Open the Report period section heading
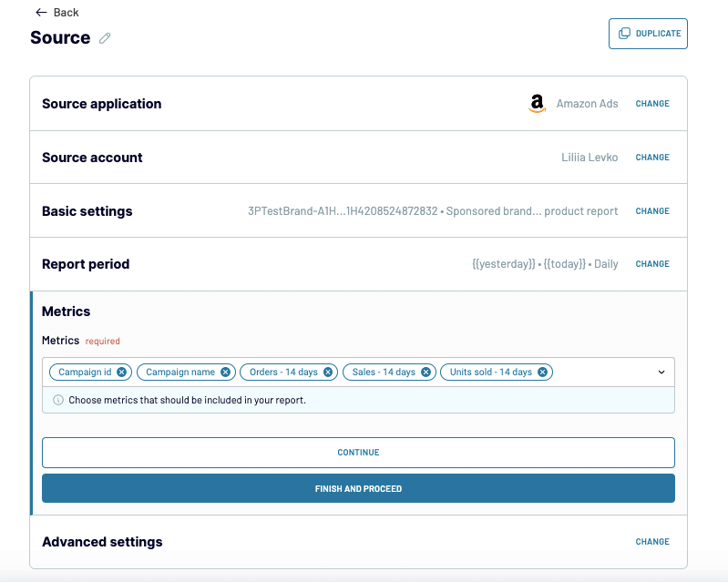This screenshot has width=728, height=582. (x=86, y=264)
